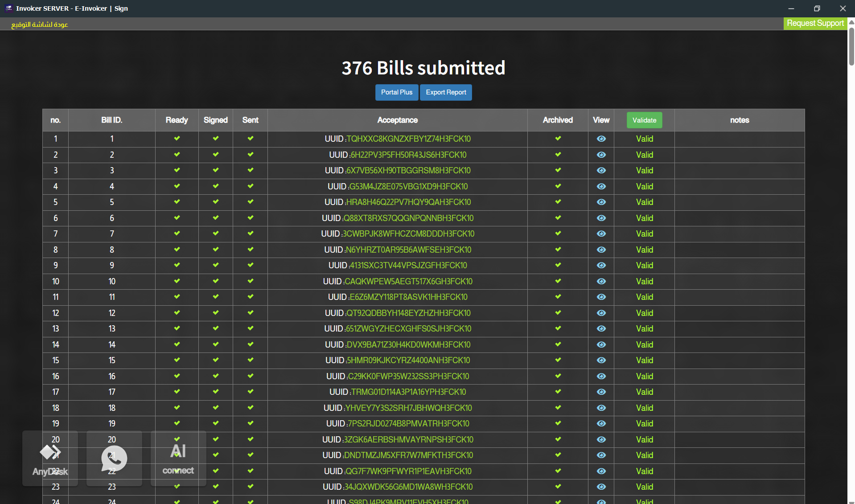Open the view icon for bill 10
This screenshot has width=855, height=504.
(601, 282)
